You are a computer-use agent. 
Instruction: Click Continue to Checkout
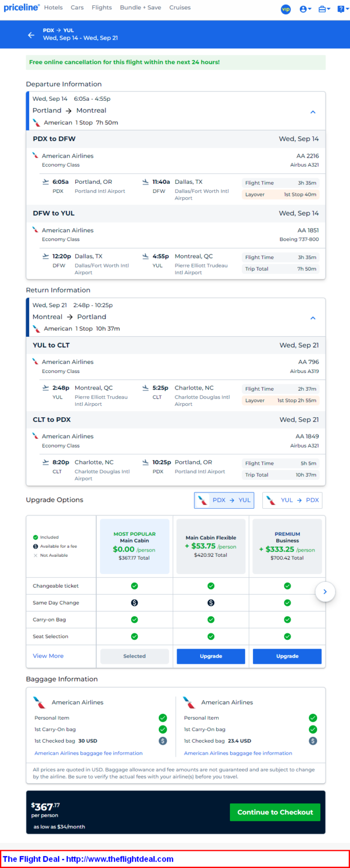pyautogui.click(x=275, y=812)
